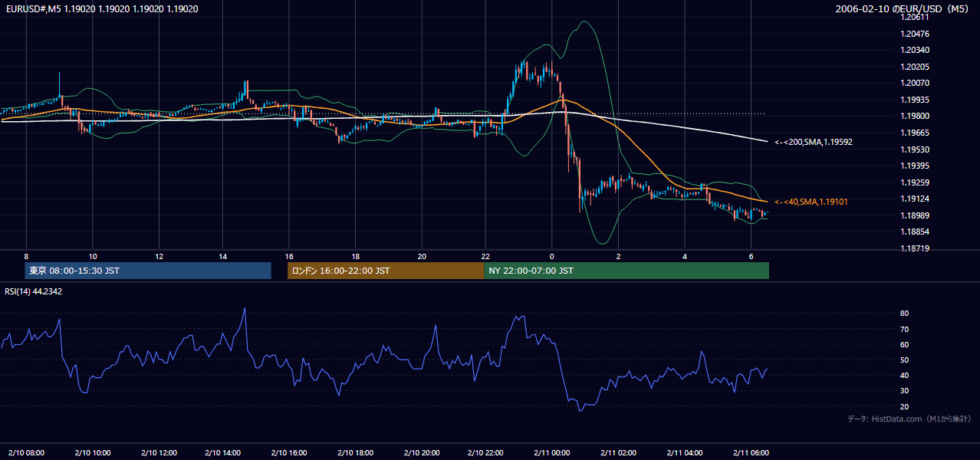Click the Tokyo 08:00-15:30 JST session bar
Image resolution: width=980 pixels, height=460 pixels.
coord(148,271)
